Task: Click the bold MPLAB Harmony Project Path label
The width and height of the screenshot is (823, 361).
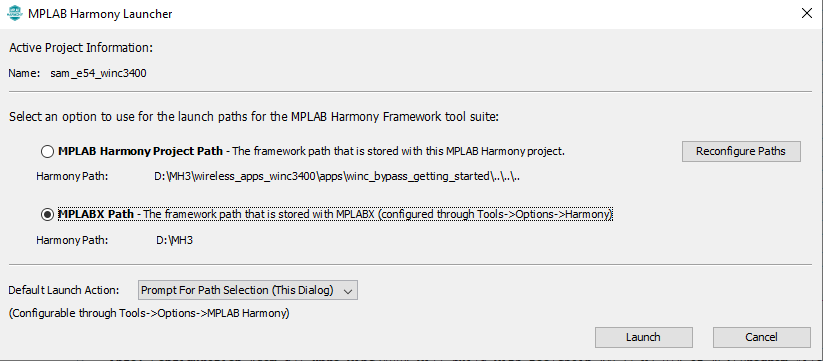Action: pyautogui.click(x=141, y=152)
